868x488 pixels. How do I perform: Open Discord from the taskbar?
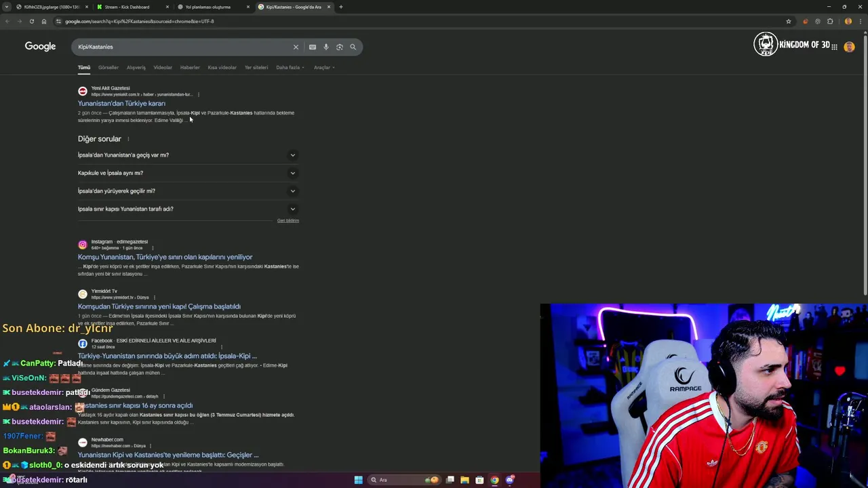pos(509,480)
